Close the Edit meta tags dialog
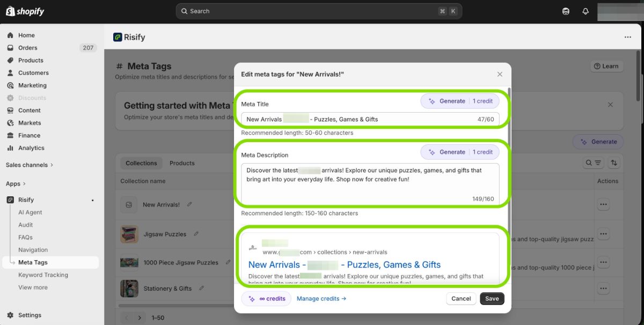This screenshot has height=325, width=644. click(x=500, y=75)
